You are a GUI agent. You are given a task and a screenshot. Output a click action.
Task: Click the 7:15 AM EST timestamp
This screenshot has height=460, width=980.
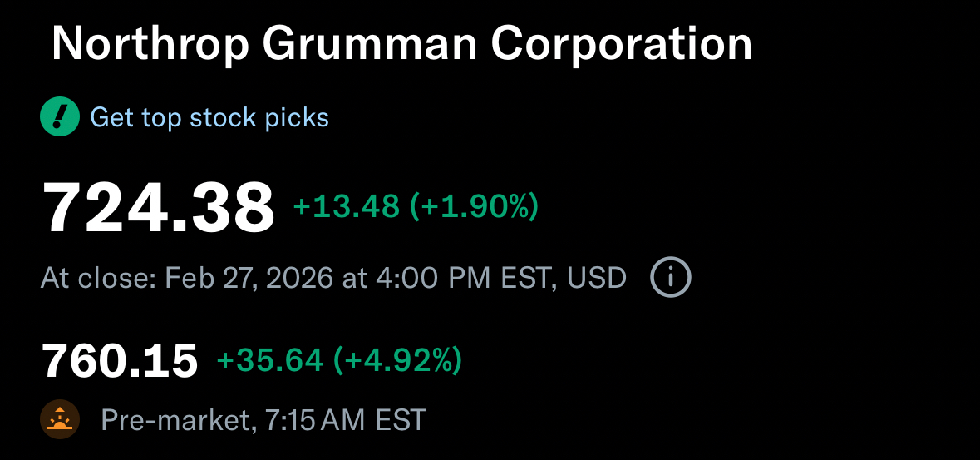point(345,420)
